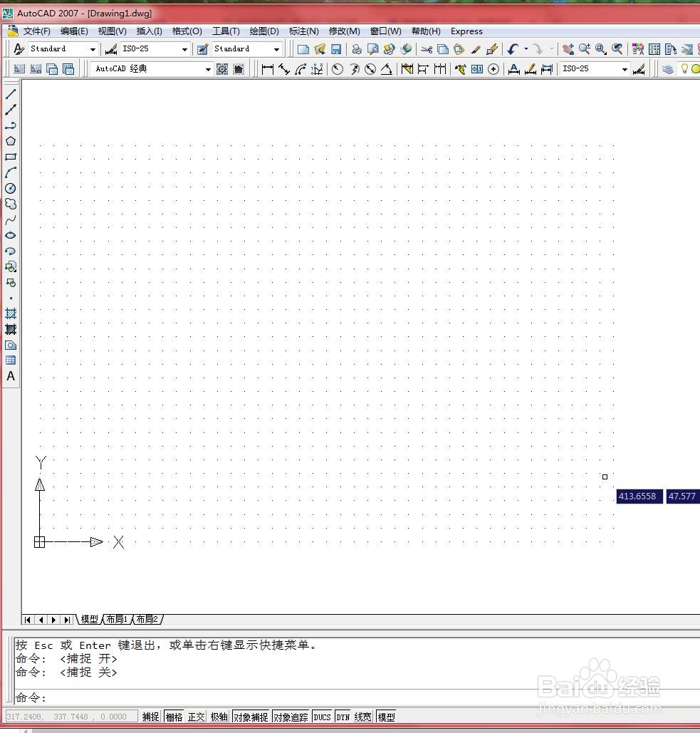Toggle 线宽 lineweight display in status bar
Viewport: 700px width, 733px height.
[x=363, y=717]
